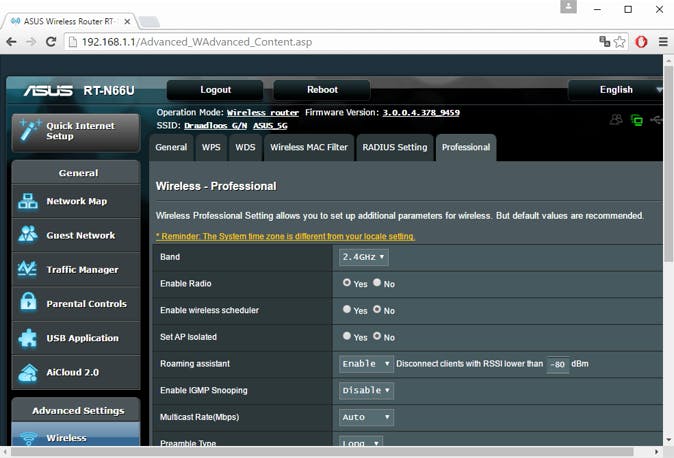Click the guest clients status icon
The image size is (674, 458).
click(616, 120)
